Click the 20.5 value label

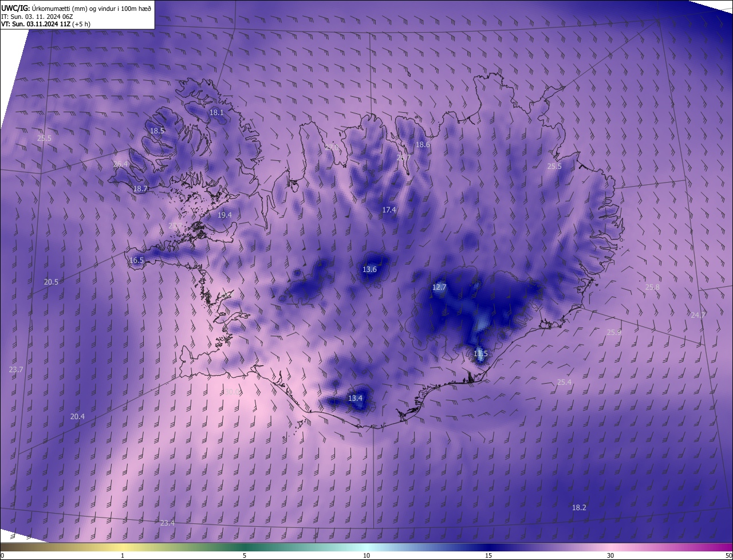[x=51, y=282]
